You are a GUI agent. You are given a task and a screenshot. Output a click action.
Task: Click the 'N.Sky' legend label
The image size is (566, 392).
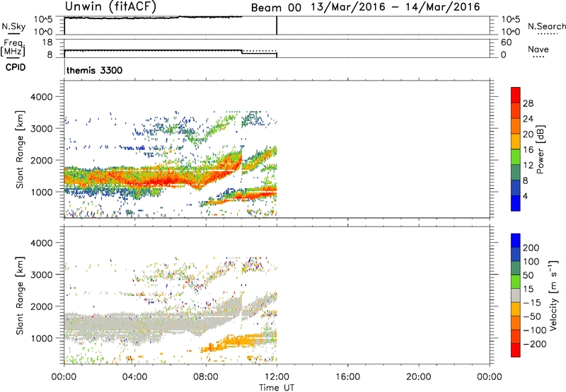coord(13,27)
